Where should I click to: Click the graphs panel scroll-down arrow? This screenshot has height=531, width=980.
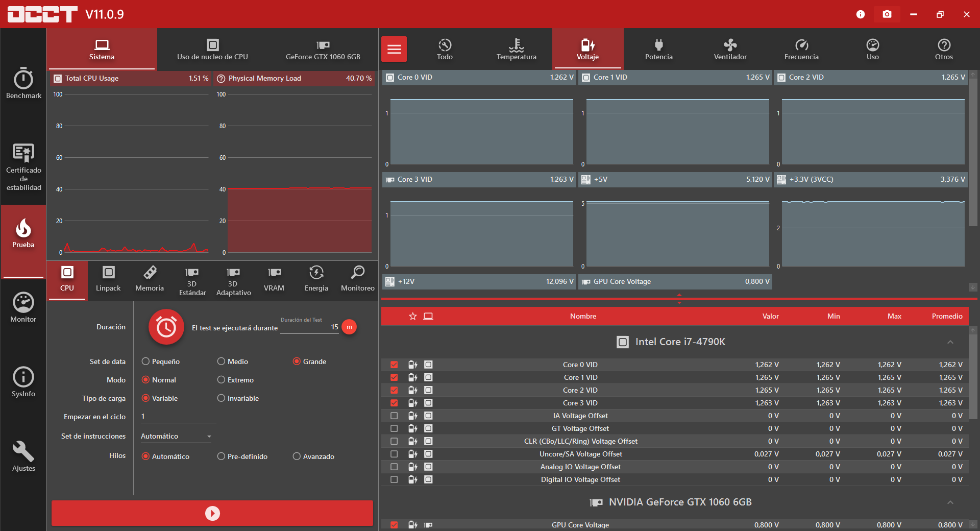[973, 287]
